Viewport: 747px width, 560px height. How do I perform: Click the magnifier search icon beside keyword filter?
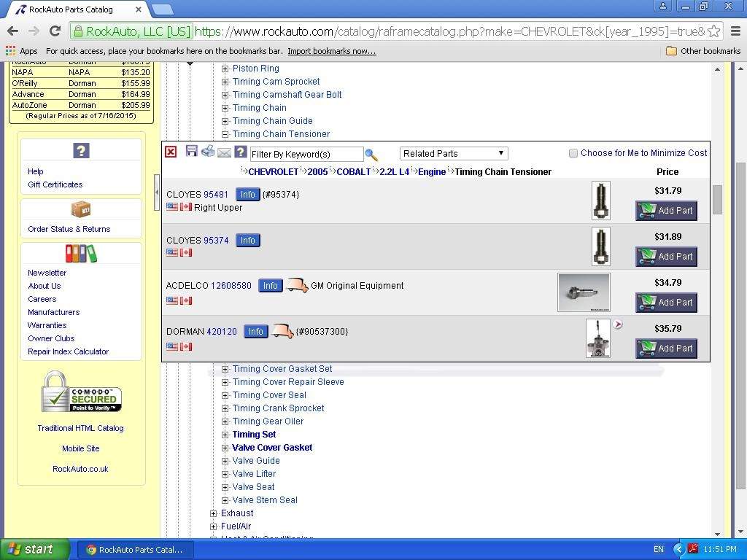371,155
